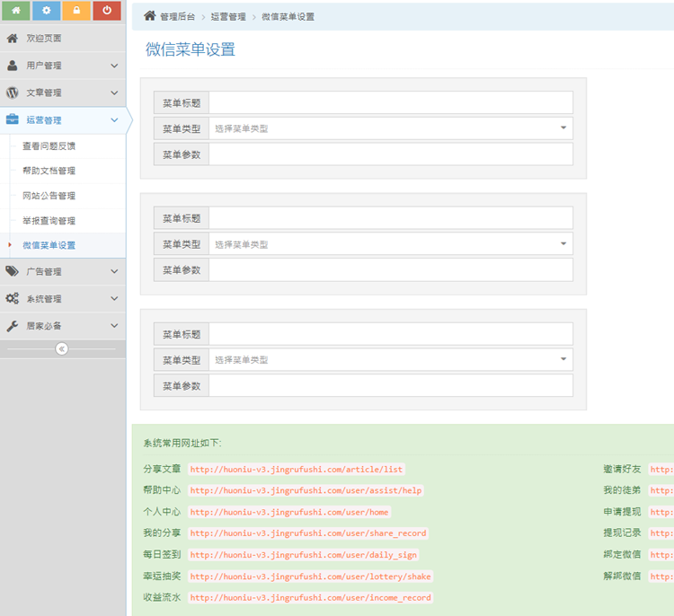This screenshot has height=616, width=674.
Task: Focus the third 菜单标题 input field
Action: 391,334
